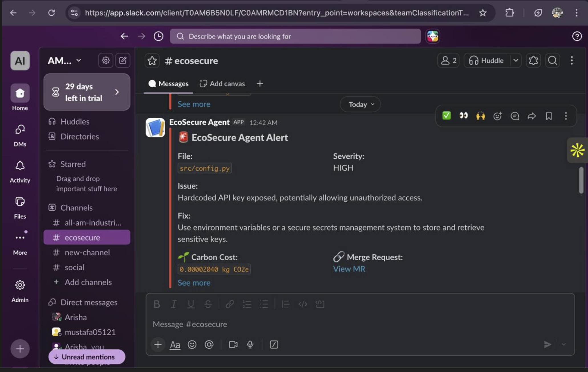Record an audio clip with the microphone
Screen dimensions: 588x372
coord(250,345)
